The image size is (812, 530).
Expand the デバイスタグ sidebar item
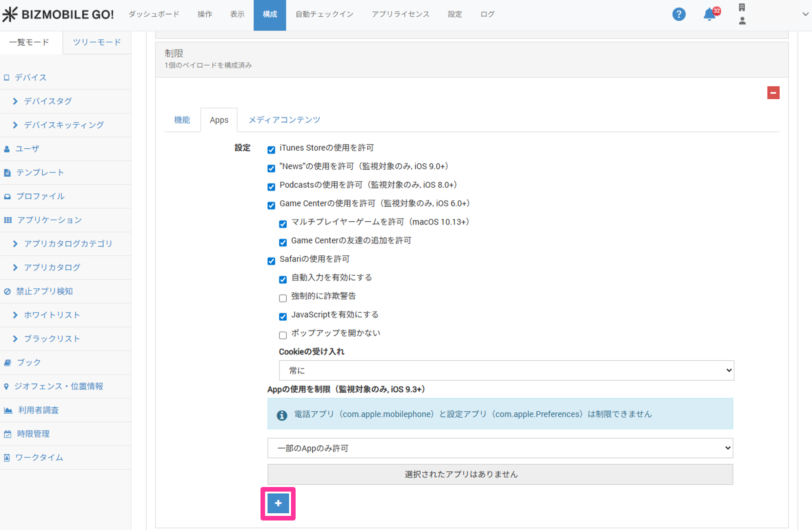(48, 101)
